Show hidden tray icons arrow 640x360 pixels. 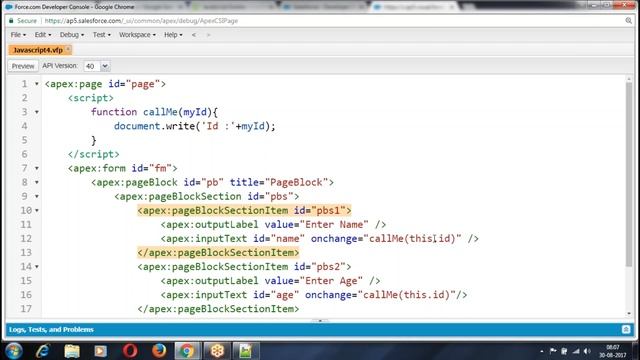point(542,351)
